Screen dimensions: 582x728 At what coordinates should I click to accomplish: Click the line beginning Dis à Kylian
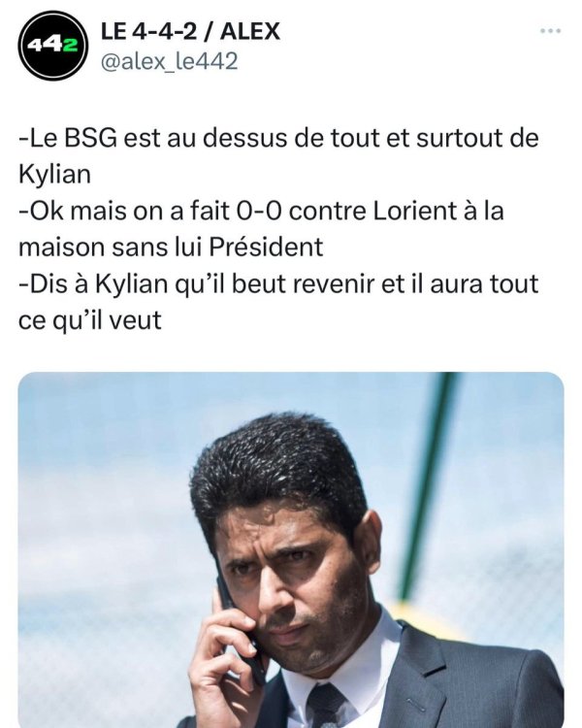pyautogui.click(x=278, y=283)
